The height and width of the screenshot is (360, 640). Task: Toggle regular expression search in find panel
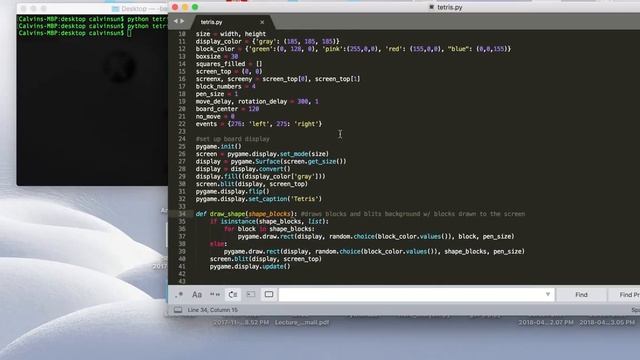(179, 294)
